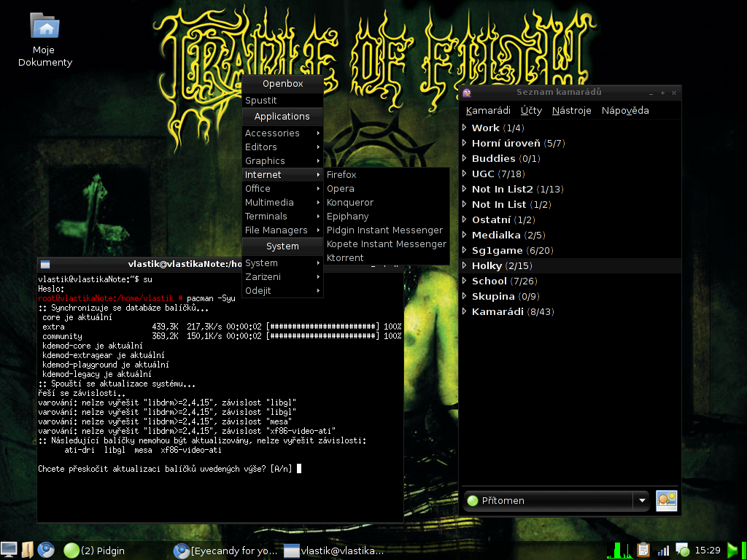Expand the Horní úroveň buddy group

coord(465,143)
